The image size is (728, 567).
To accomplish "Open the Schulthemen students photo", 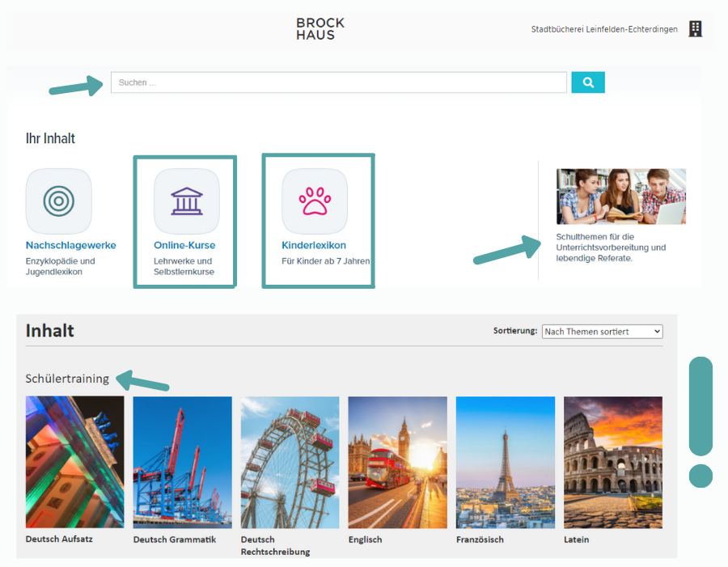I will click(620, 197).
